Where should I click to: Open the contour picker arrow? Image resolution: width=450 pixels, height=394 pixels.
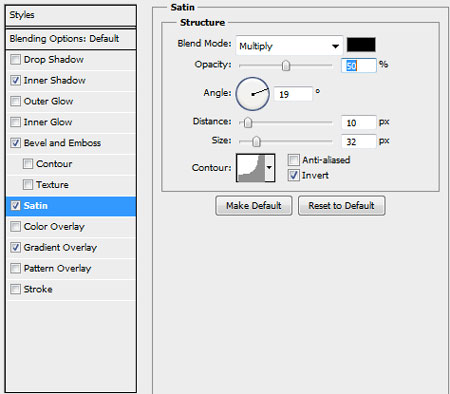point(270,168)
